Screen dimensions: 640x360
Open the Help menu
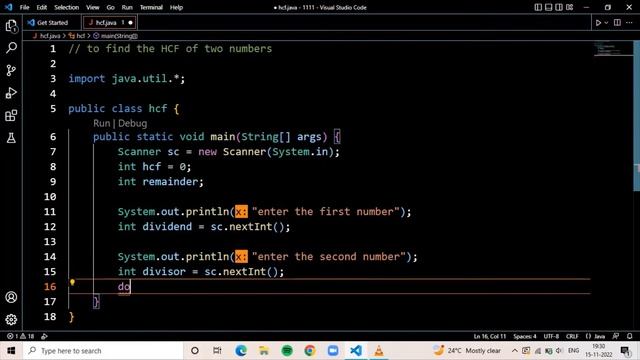(x=176, y=7)
